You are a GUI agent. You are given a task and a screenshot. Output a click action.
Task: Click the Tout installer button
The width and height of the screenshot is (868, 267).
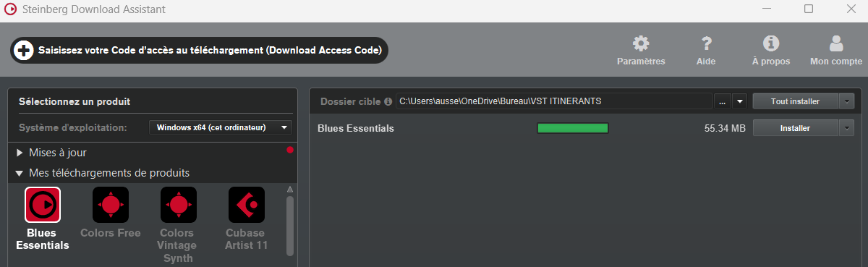pos(796,101)
